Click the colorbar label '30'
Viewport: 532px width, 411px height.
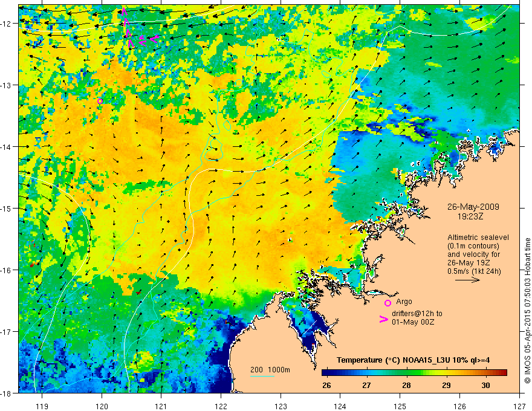pos(485,385)
